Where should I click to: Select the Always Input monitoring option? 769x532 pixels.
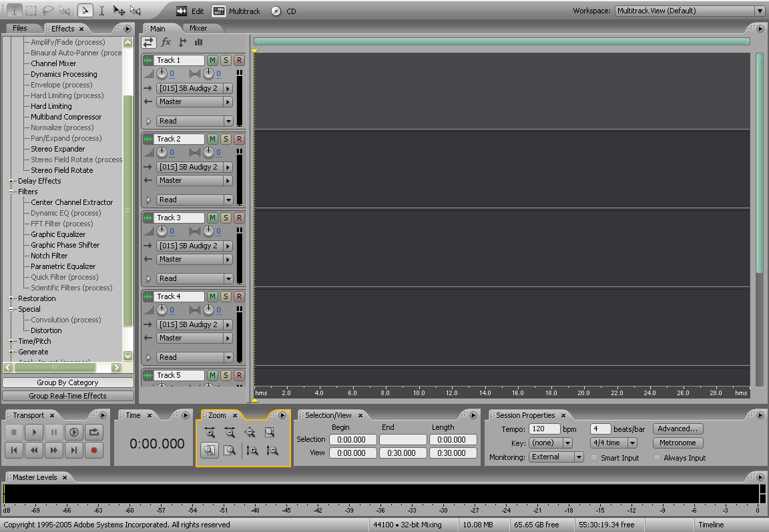click(658, 458)
